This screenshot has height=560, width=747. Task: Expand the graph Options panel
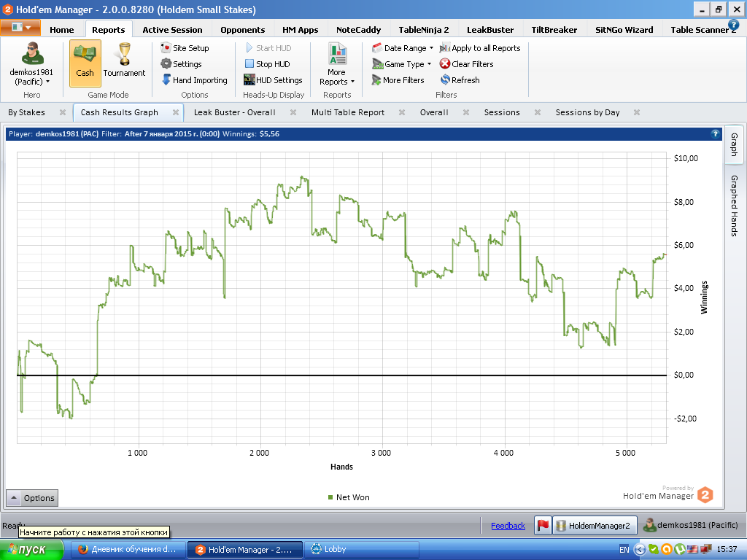[x=32, y=498]
